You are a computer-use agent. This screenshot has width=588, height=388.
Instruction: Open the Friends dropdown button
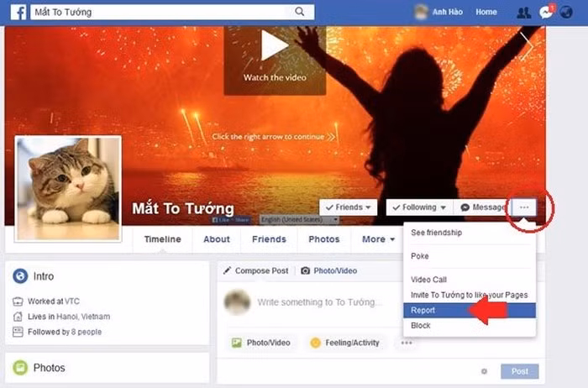pos(349,207)
